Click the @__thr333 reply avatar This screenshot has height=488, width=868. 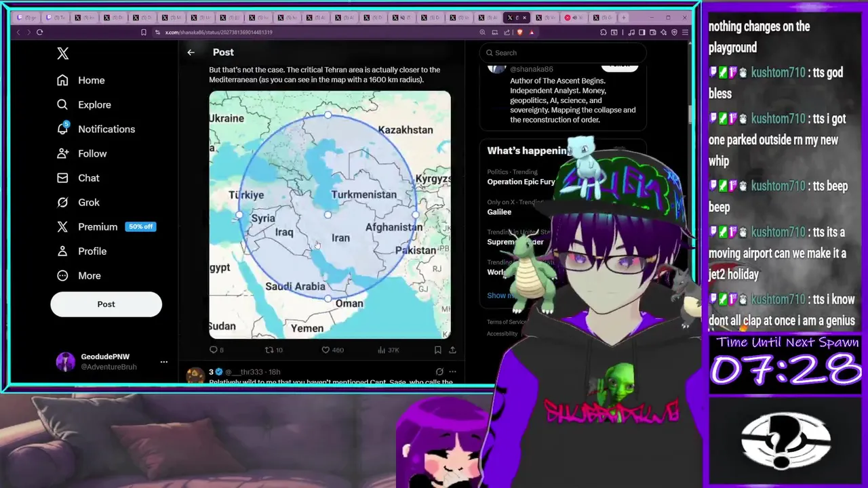(x=195, y=375)
